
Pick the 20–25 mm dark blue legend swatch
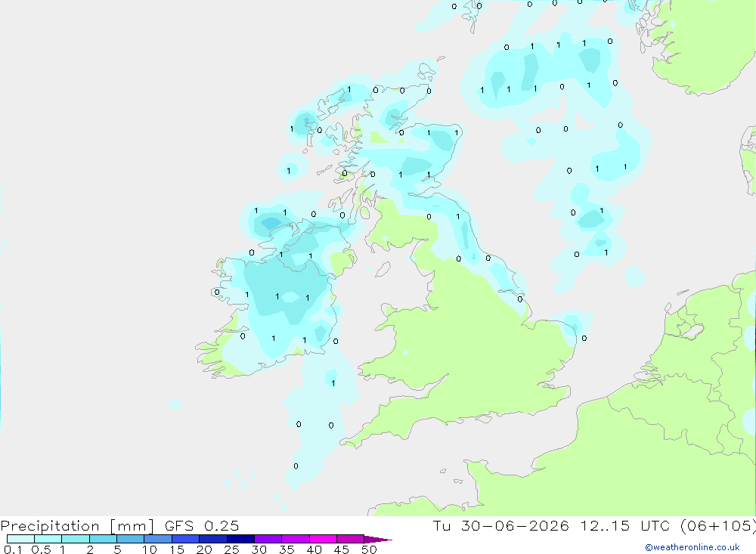(x=213, y=539)
